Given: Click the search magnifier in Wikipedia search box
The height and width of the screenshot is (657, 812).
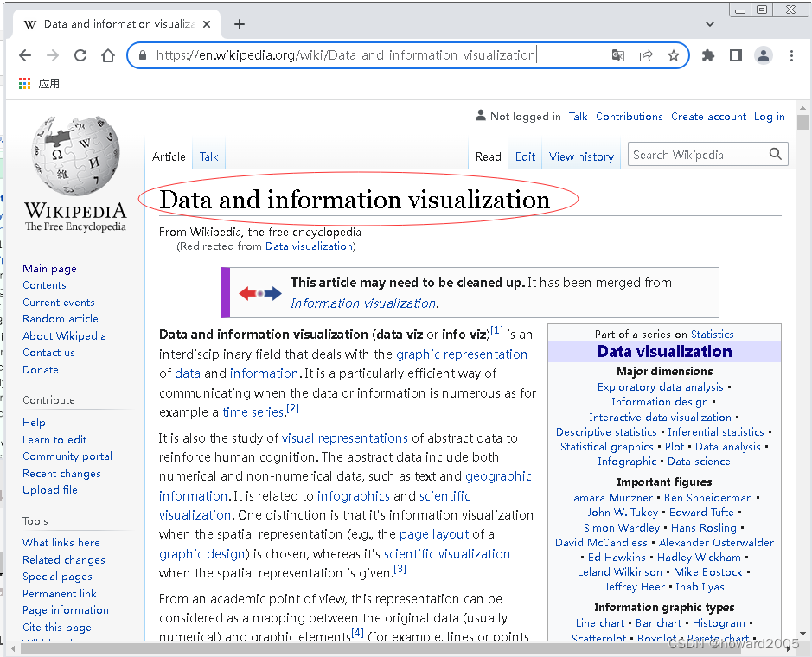Looking at the screenshot, I should point(775,154).
